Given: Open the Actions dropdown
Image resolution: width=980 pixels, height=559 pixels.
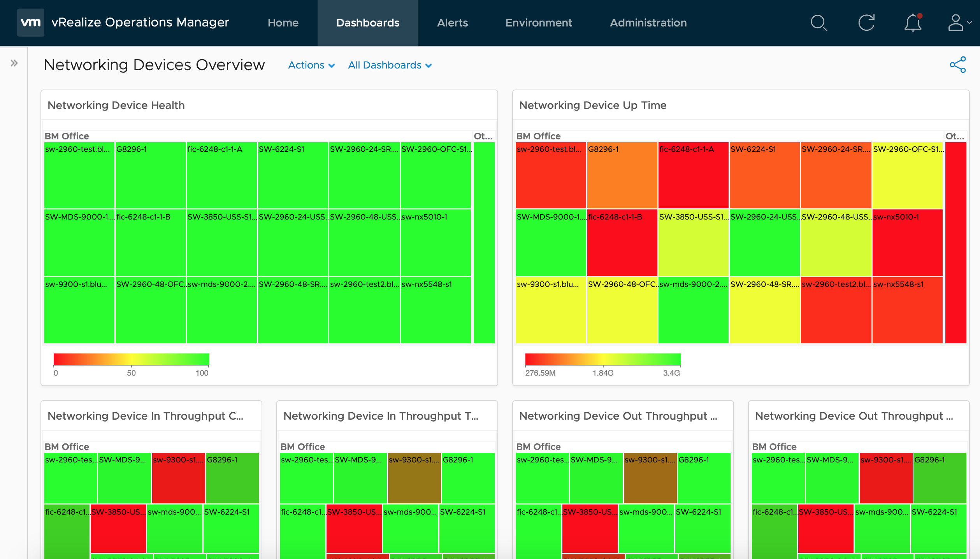Looking at the screenshot, I should (311, 65).
